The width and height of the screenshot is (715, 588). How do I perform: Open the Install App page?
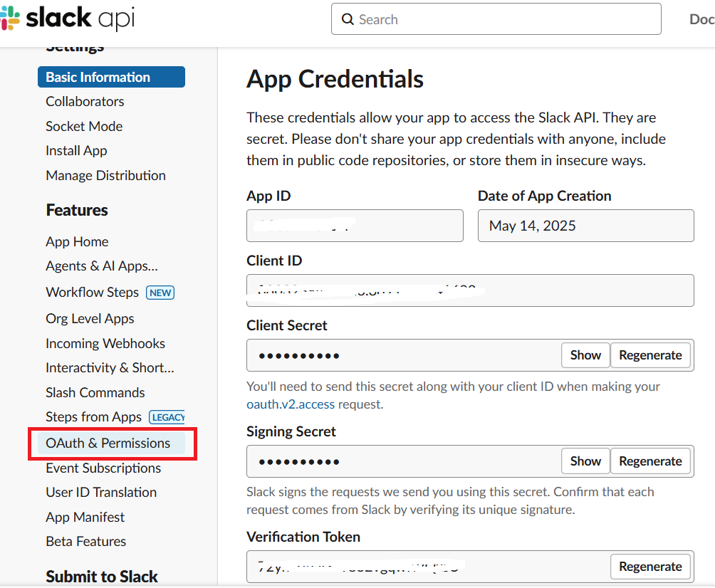[76, 151]
